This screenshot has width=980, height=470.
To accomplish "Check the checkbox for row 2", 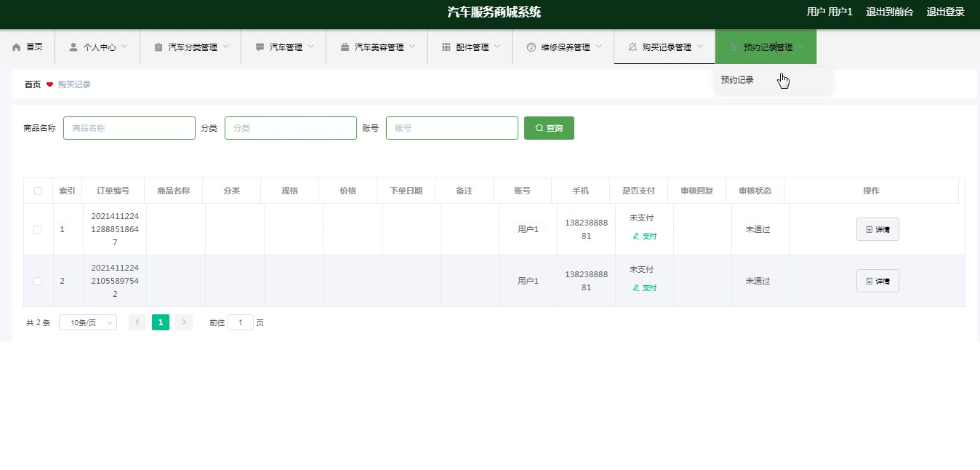I will (38, 282).
